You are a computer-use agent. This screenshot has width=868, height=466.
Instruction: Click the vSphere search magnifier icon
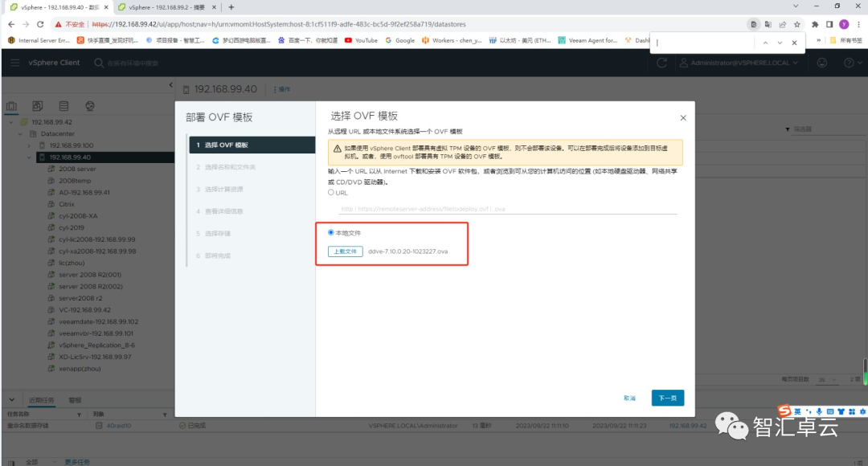[99, 63]
